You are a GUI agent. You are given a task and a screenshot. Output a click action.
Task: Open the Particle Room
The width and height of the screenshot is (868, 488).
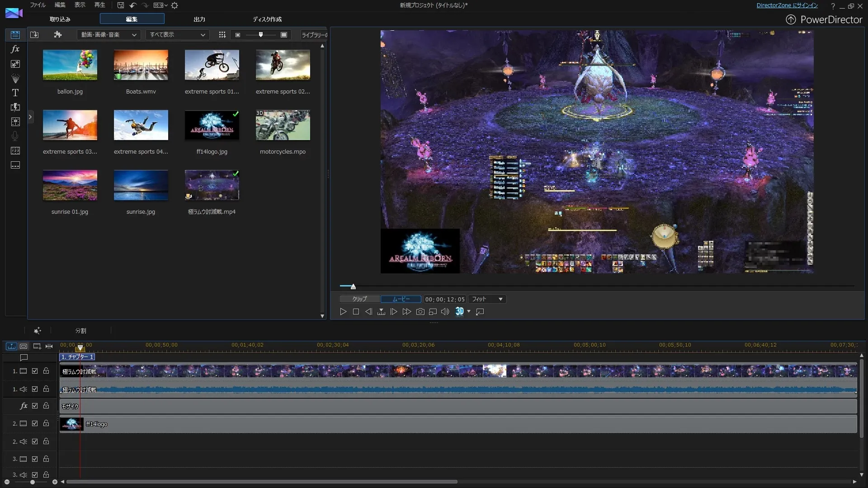pos(15,78)
